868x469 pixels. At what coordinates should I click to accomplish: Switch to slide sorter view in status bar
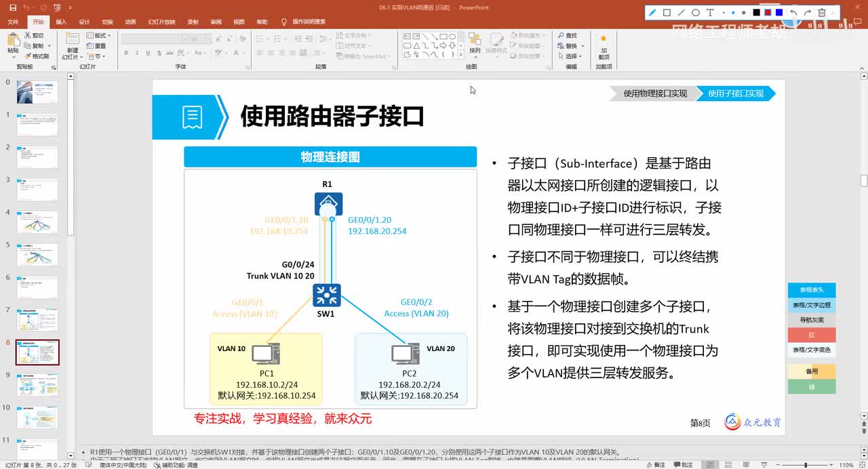coord(728,465)
